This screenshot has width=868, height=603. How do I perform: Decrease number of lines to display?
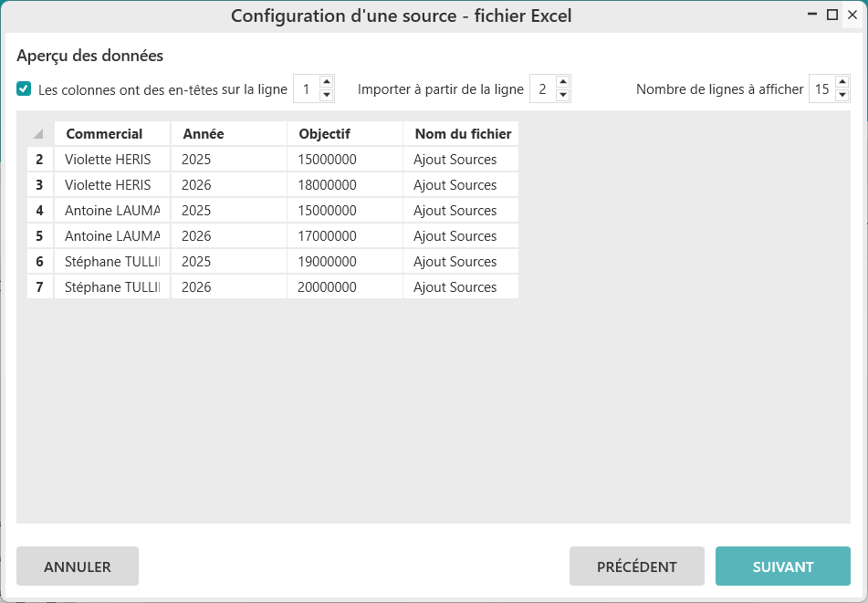point(842,95)
